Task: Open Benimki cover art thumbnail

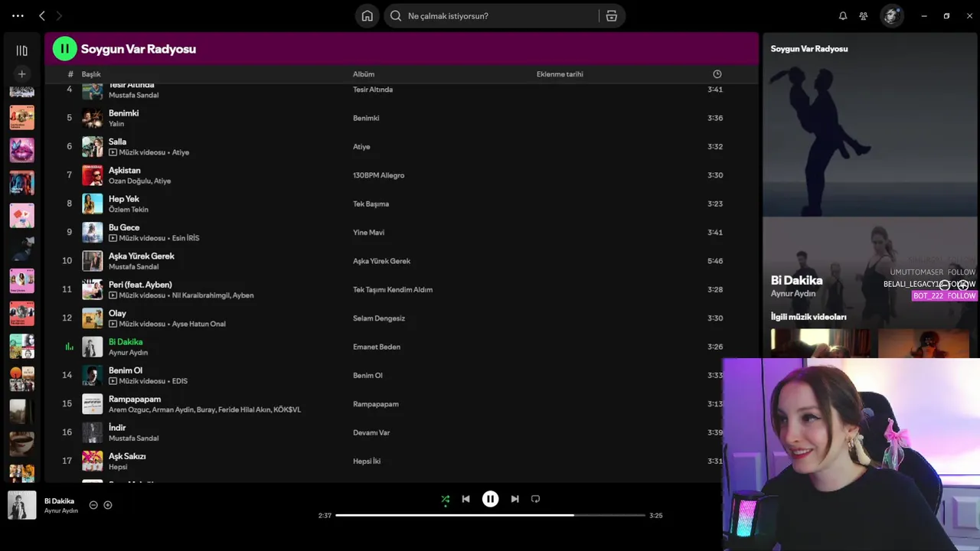Action: click(93, 118)
